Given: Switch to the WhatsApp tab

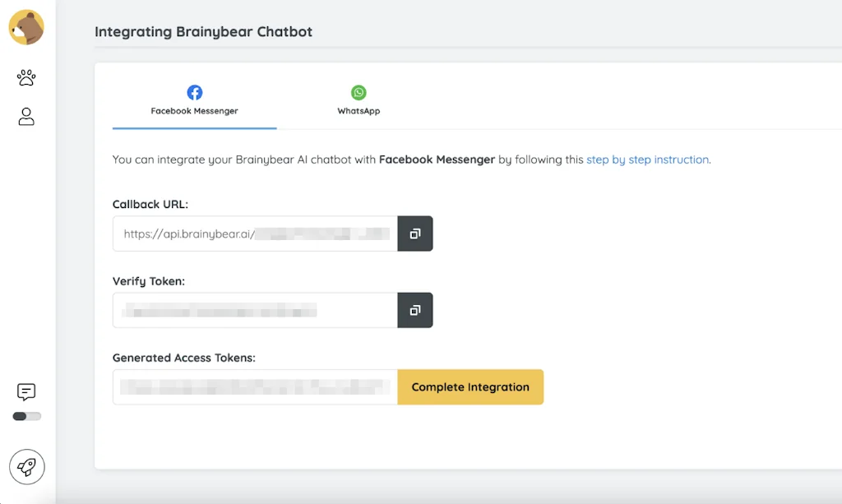Looking at the screenshot, I should (x=359, y=101).
